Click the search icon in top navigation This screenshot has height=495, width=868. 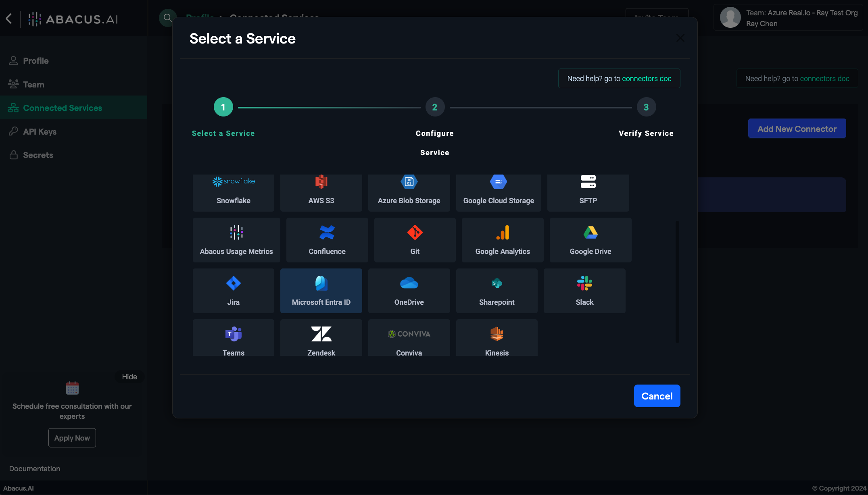(x=167, y=18)
